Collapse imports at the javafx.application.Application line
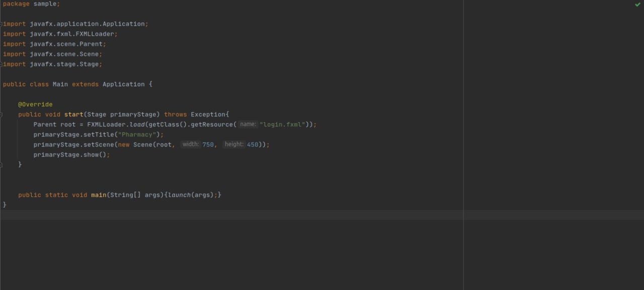The width and height of the screenshot is (644, 290). (2, 24)
